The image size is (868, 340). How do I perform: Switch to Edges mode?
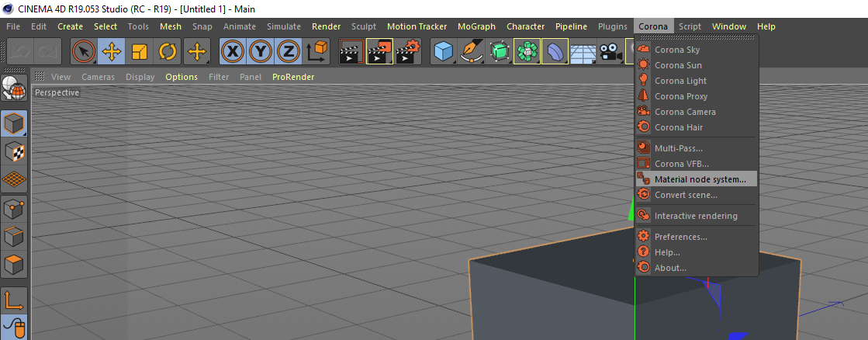(x=14, y=237)
